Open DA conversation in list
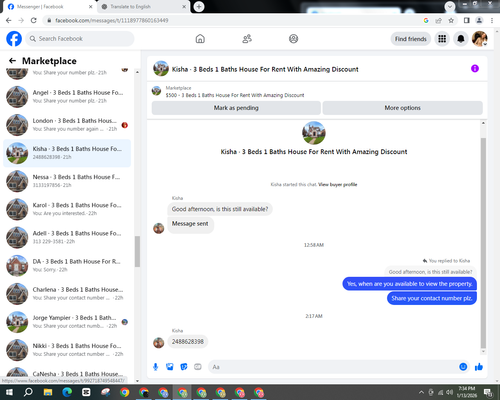Screen dimensions: 500x400 pos(67,266)
